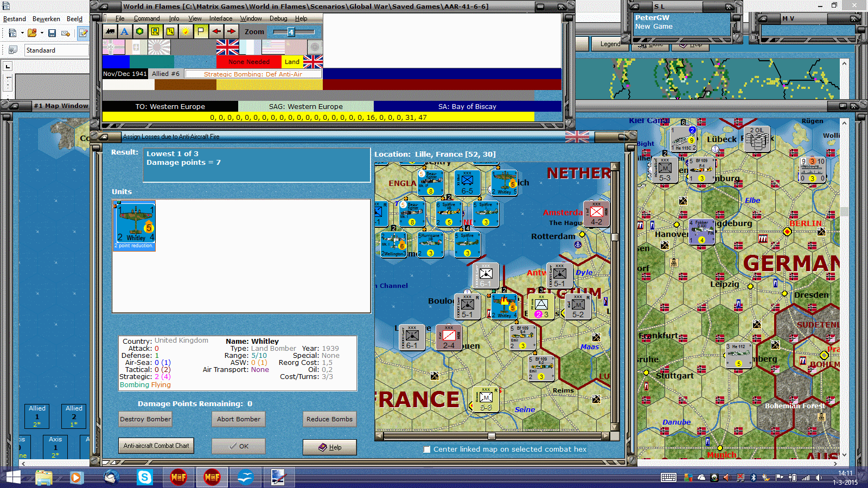
Task: Click the green hexagon toolbar icon
Action: [140, 31]
